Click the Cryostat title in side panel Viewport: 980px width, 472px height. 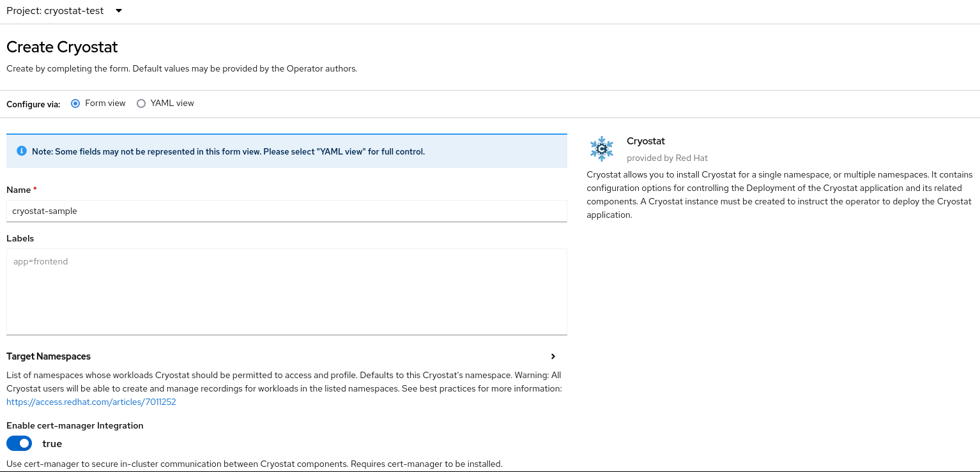pyautogui.click(x=646, y=141)
